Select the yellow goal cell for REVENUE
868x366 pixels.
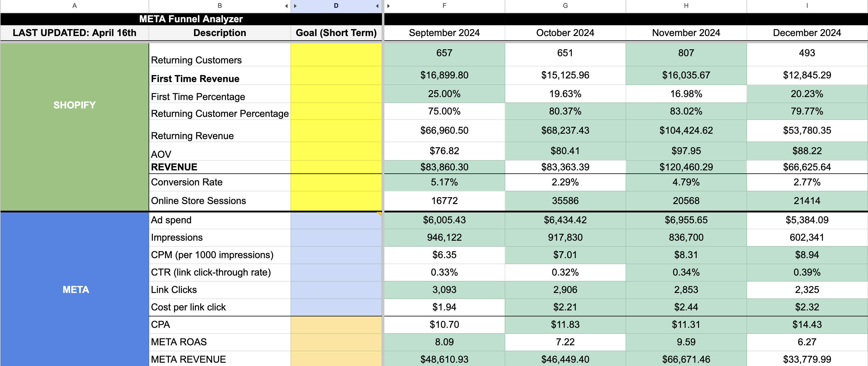point(336,167)
